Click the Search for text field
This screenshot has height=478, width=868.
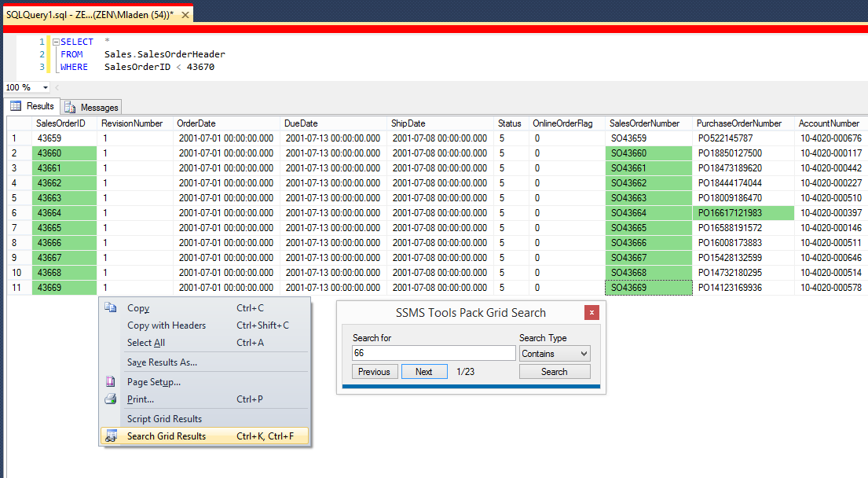point(434,354)
